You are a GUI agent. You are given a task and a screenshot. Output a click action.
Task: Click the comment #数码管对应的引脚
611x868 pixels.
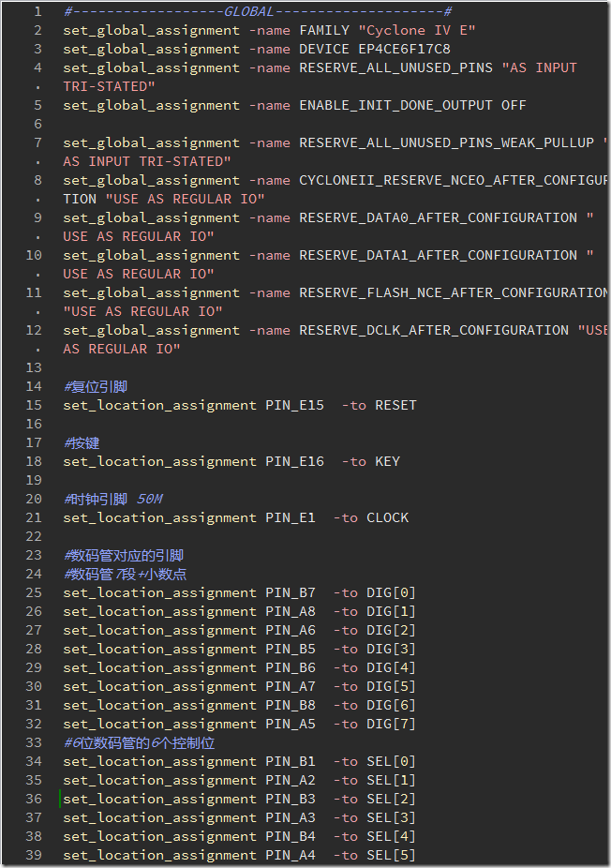[124, 556]
